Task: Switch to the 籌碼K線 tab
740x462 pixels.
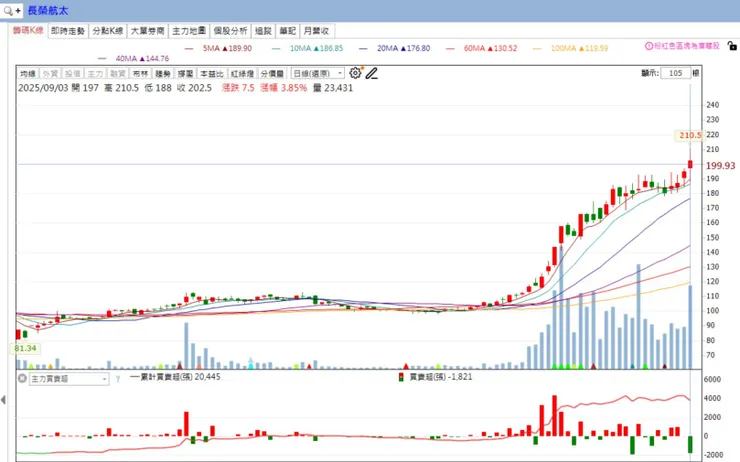Action: click(28, 31)
